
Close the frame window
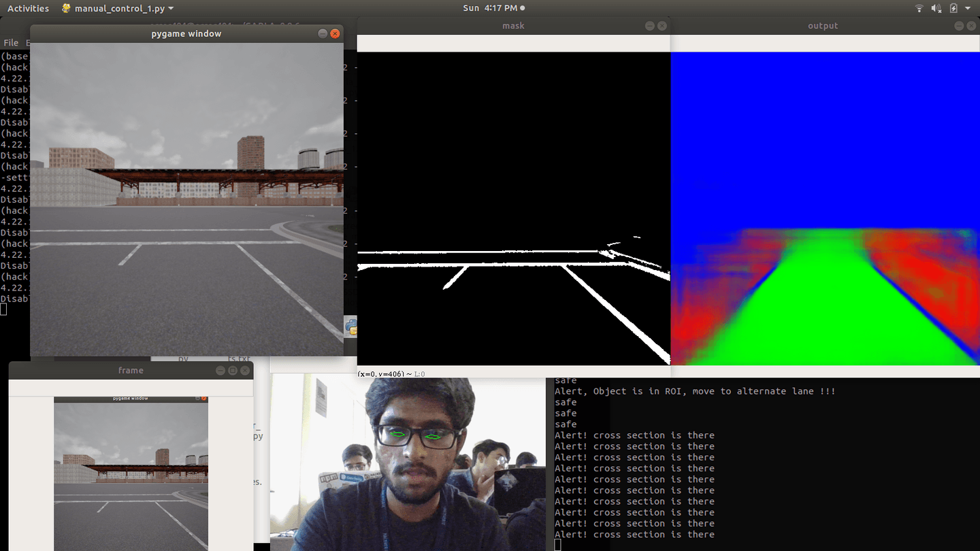[245, 371]
